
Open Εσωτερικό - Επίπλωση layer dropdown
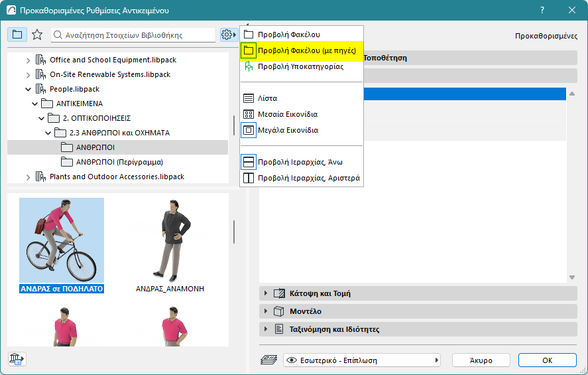point(361,360)
